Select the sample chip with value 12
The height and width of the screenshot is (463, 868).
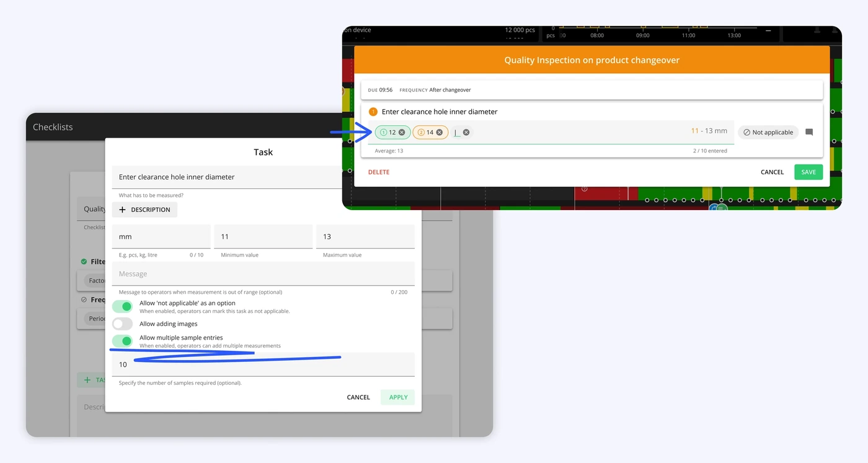pyautogui.click(x=392, y=132)
